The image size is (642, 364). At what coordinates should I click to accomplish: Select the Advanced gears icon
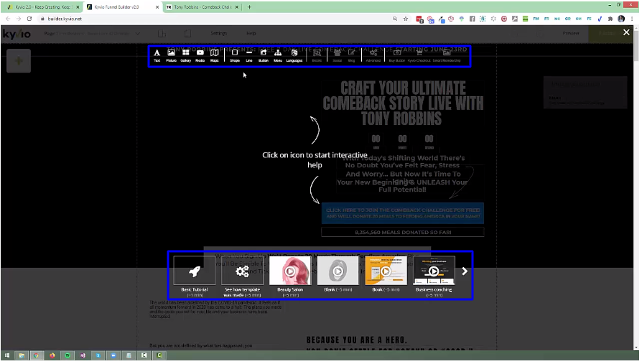click(x=374, y=55)
